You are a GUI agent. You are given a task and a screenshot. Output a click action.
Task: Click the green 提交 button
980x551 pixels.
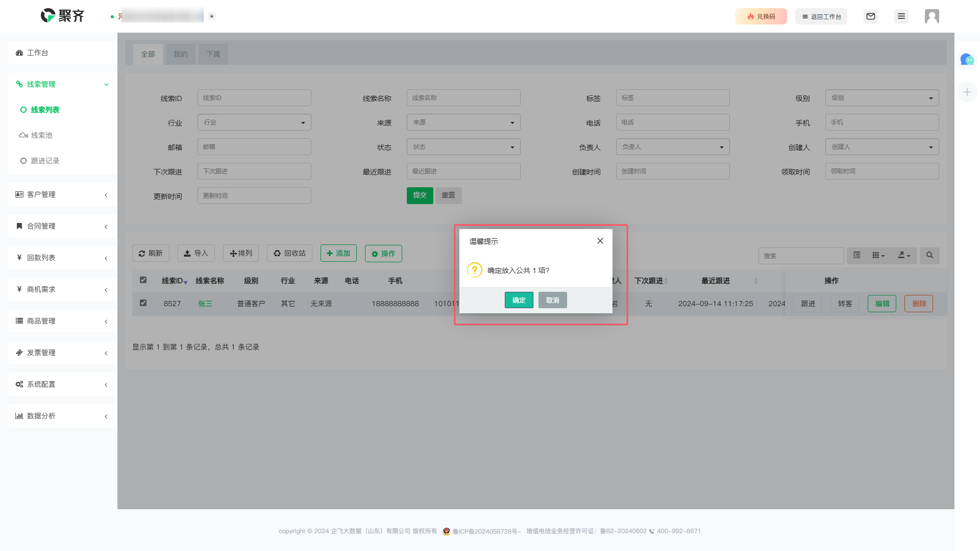(x=420, y=195)
